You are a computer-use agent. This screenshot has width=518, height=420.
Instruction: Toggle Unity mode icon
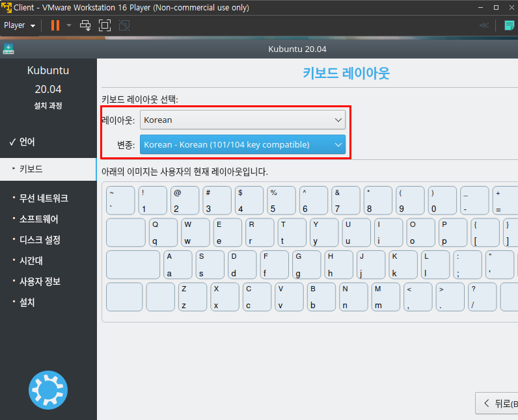point(124,25)
